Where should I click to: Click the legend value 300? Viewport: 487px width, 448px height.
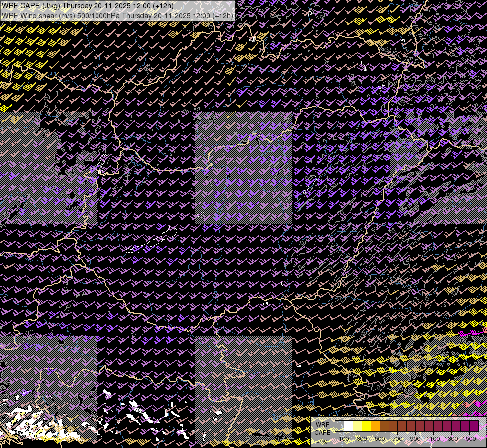click(x=362, y=439)
